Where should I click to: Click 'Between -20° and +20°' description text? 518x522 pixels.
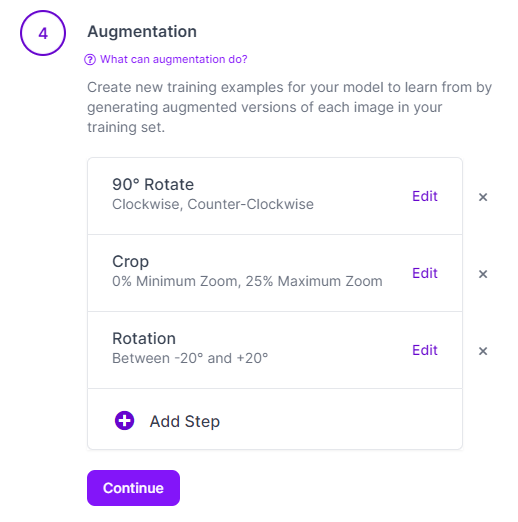pyautogui.click(x=190, y=358)
